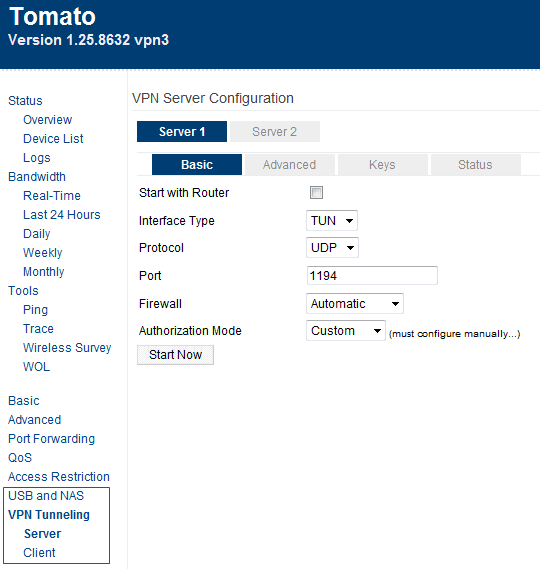Click the Port input field
Image resolution: width=540 pixels, height=569 pixels.
click(x=372, y=275)
